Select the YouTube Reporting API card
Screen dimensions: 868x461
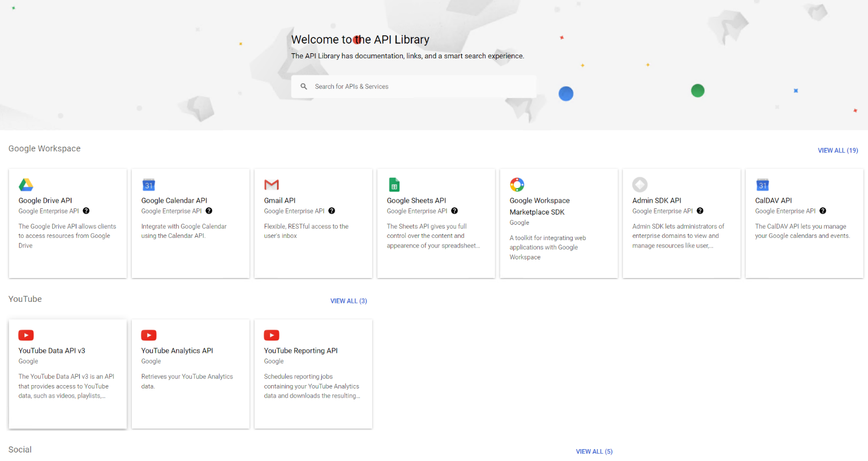313,374
